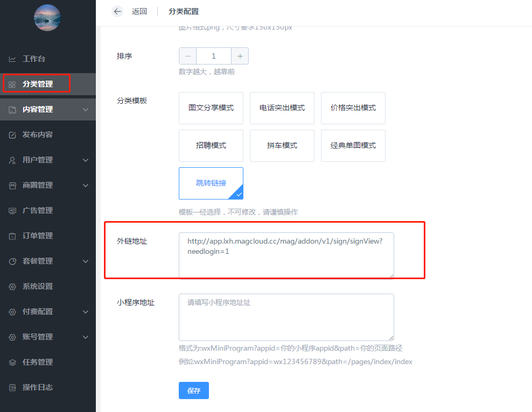
Task: Expand the 用户管理 dropdown
Action: click(85, 160)
